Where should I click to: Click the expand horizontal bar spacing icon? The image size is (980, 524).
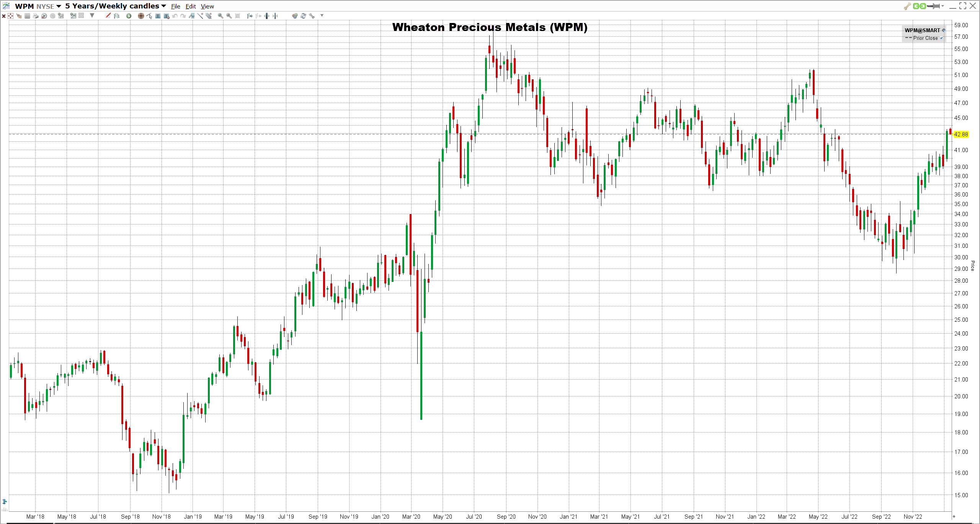(x=266, y=16)
